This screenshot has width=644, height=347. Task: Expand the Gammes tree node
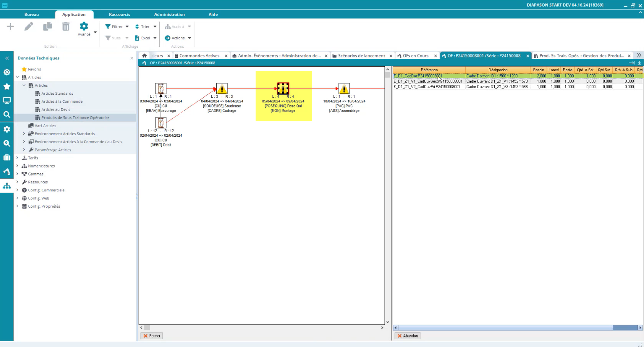tap(17, 174)
